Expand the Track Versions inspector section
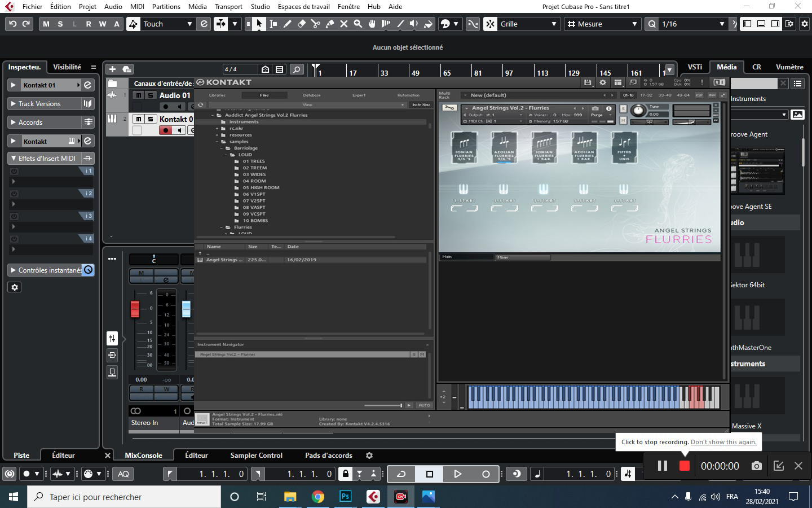The width and height of the screenshot is (812, 508). (x=14, y=104)
